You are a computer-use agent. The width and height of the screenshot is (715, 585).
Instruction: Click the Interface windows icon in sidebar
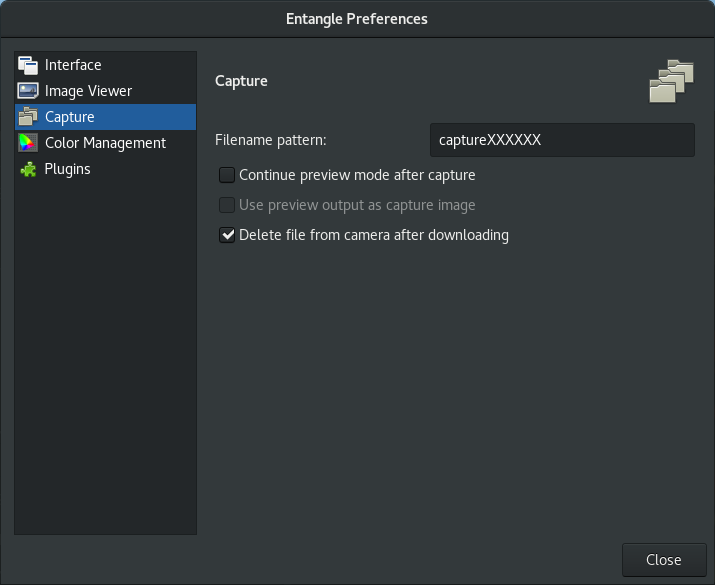click(28, 65)
